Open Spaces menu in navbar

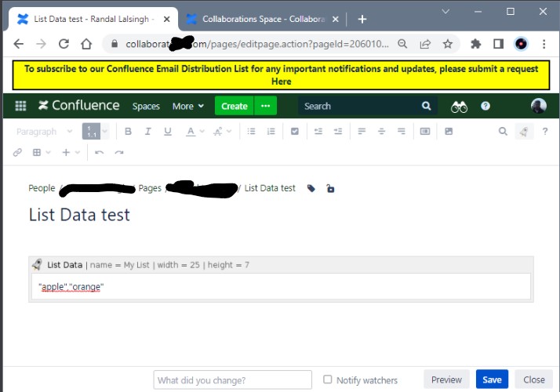[146, 107]
